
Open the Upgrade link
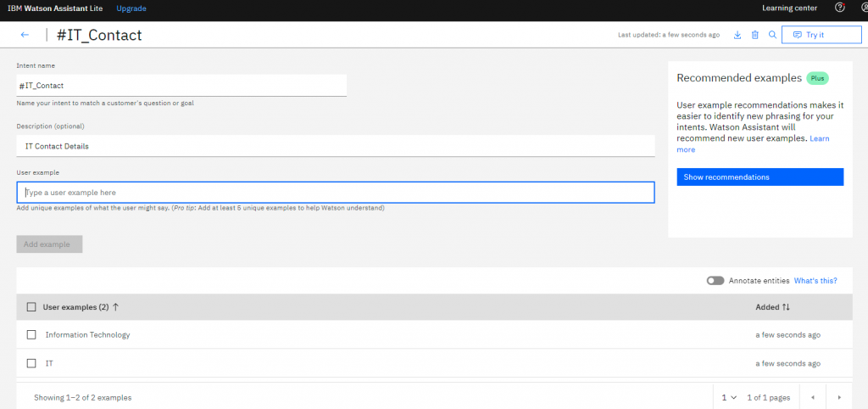[x=131, y=8]
